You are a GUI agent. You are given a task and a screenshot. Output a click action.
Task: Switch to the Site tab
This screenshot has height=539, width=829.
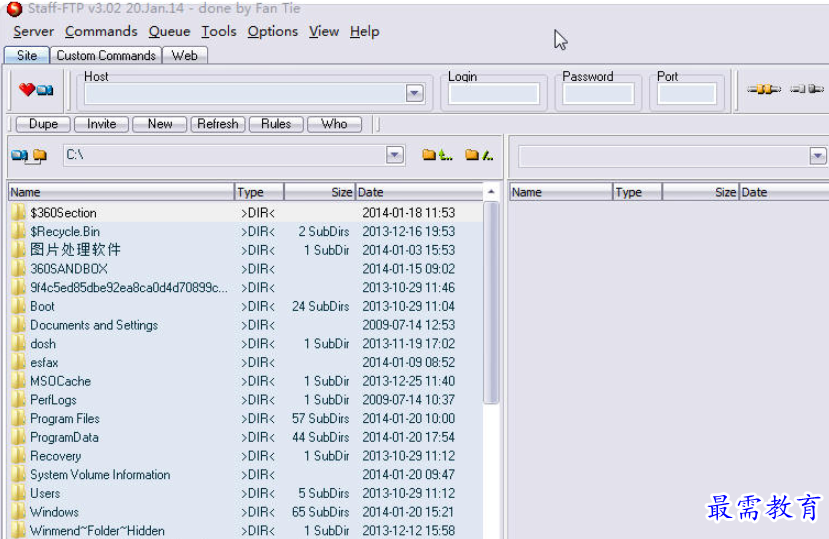(x=27, y=56)
